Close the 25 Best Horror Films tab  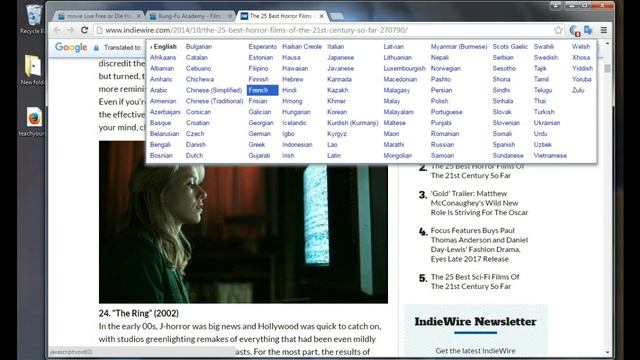(x=321, y=16)
